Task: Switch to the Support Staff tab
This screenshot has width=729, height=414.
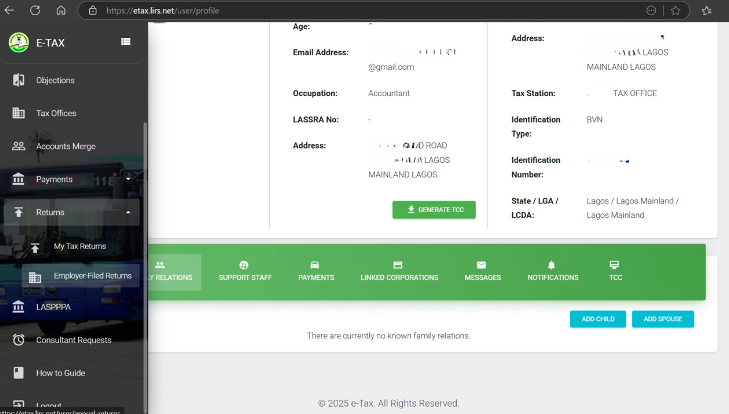Action: pyautogui.click(x=243, y=271)
